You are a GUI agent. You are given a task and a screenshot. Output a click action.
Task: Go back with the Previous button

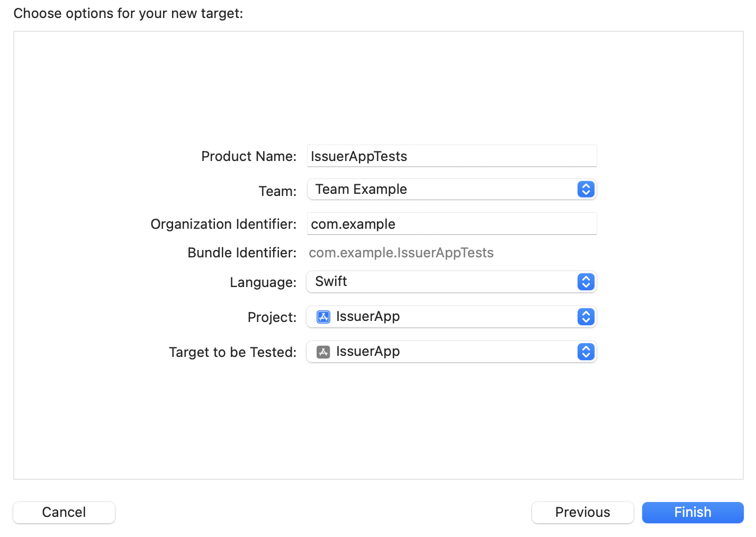coord(582,512)
